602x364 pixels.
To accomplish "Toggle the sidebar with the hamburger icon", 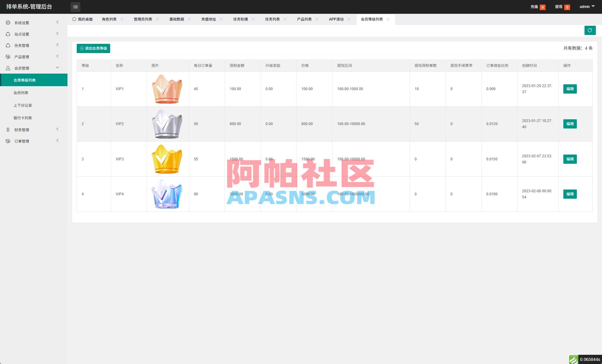I will pos(75,7).
